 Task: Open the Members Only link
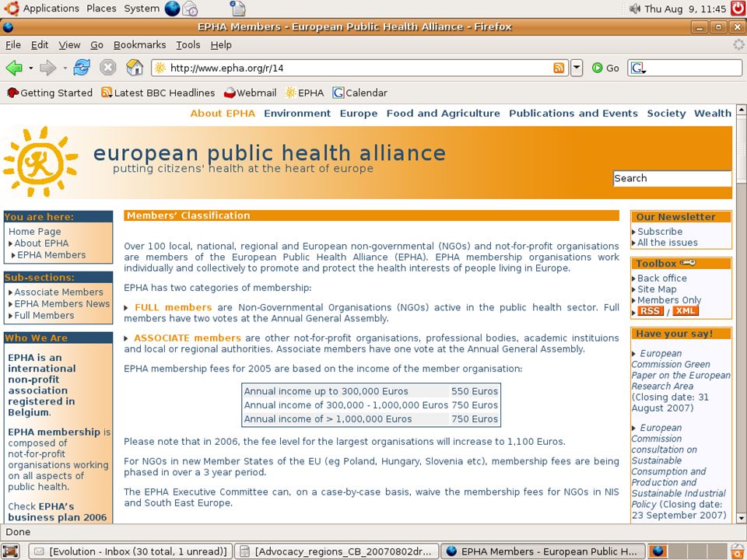(669, 300)
